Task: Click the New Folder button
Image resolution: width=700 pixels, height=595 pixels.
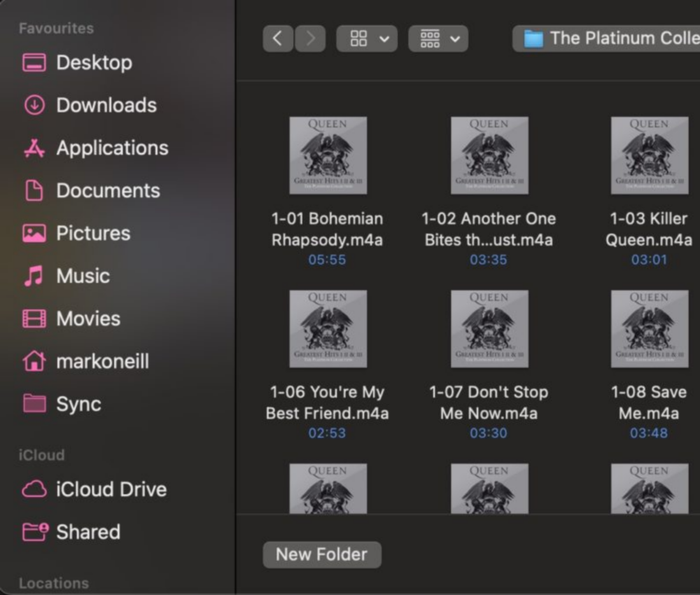Action: click(321, 554)
